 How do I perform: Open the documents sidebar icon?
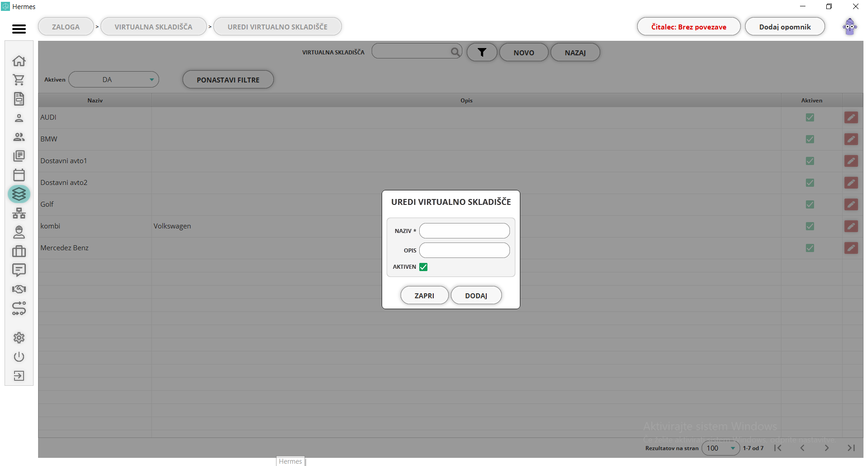click(x=19, y=99)
